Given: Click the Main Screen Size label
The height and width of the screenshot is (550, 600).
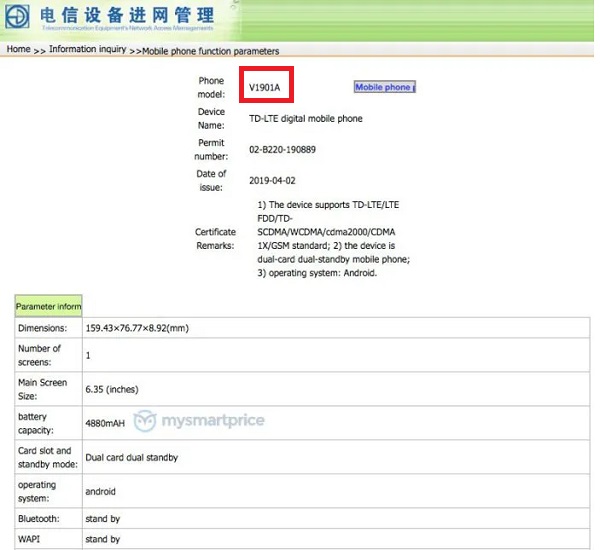Looking at the screenshot, I should (42, 389).
